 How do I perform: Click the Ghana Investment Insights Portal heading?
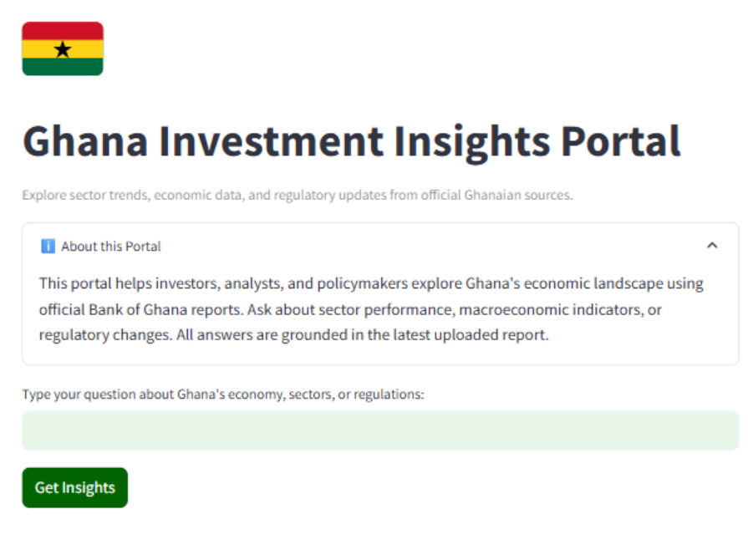pyautogui.click(x=352, y=141)
